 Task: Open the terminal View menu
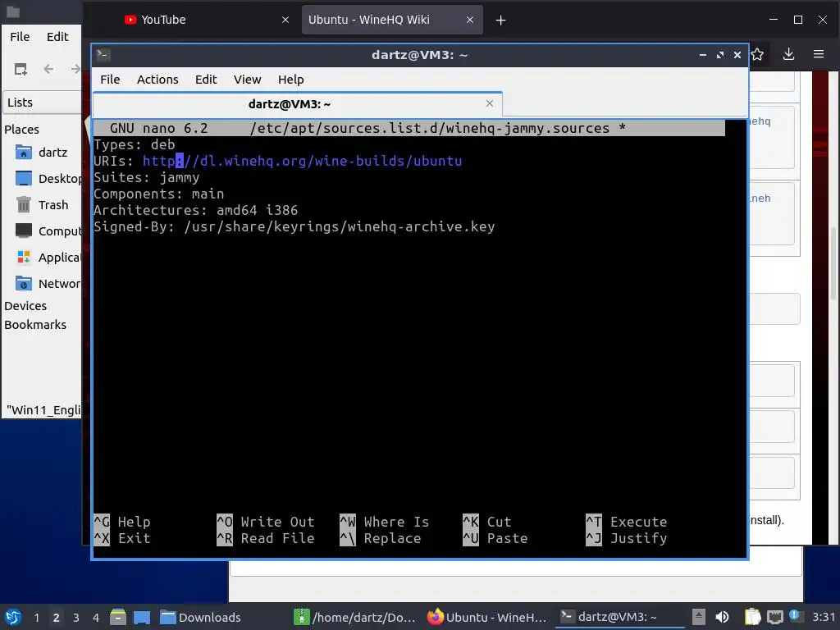(x=247, y=80)
